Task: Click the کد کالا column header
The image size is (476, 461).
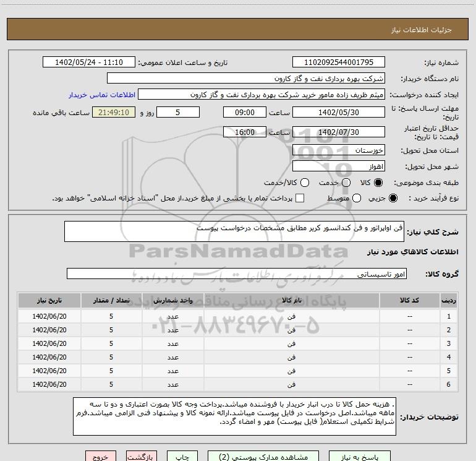Action: click(409, 300)
